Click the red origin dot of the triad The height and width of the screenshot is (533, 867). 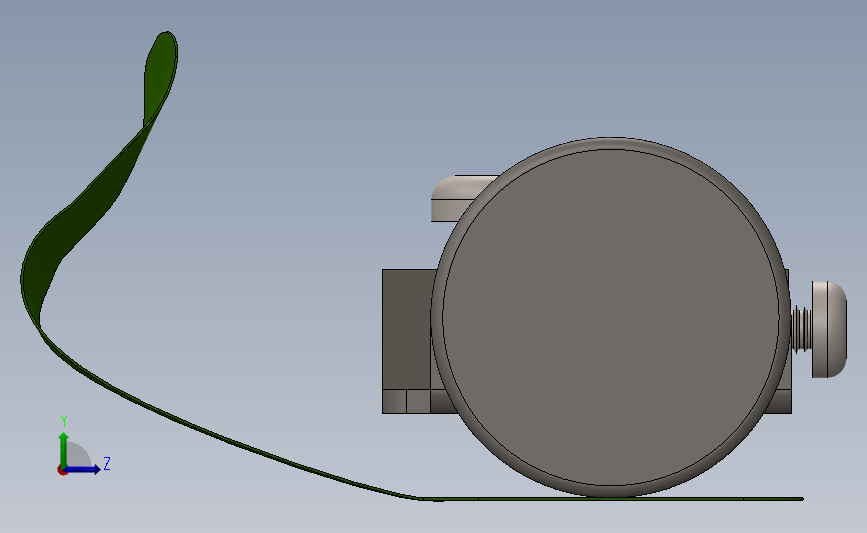coord(62,470)
